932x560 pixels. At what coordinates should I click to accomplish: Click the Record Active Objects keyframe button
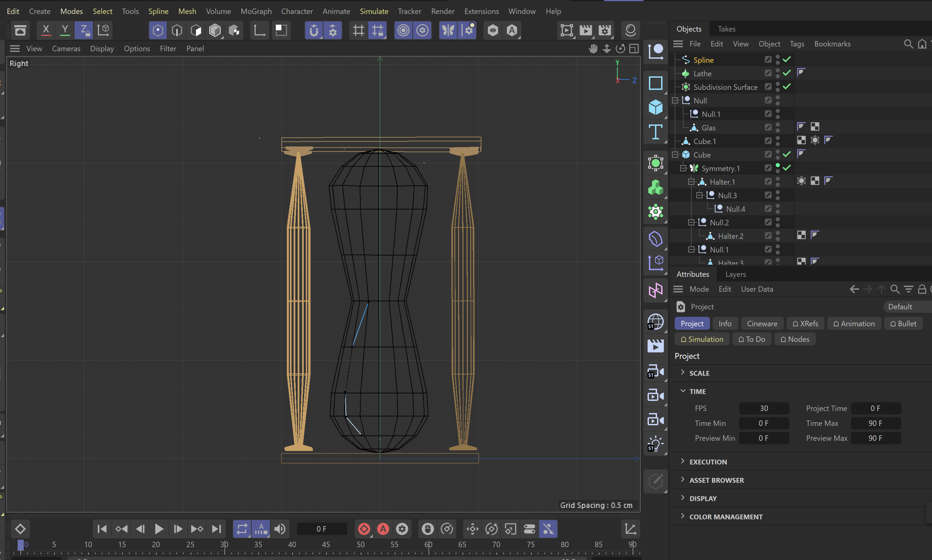364,529
